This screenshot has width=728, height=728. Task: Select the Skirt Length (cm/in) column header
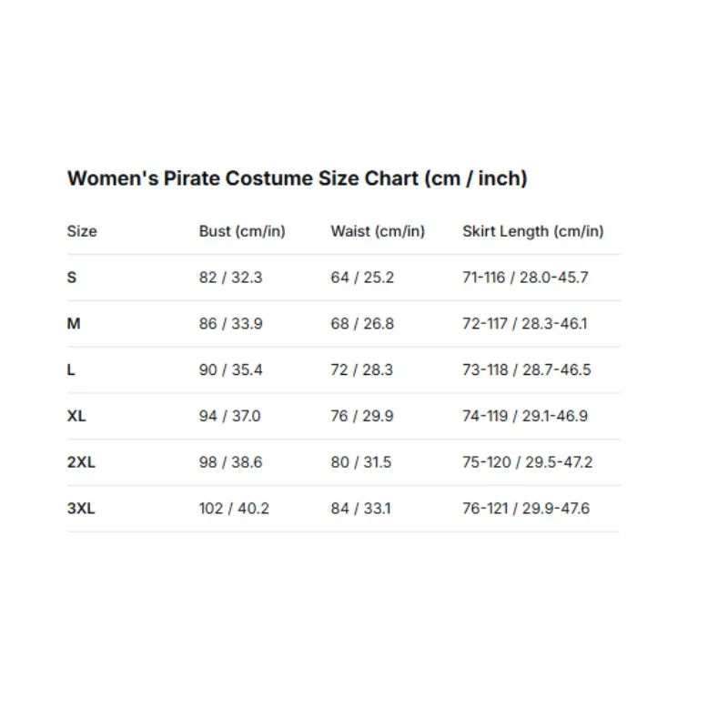click(x=533, y=231)
